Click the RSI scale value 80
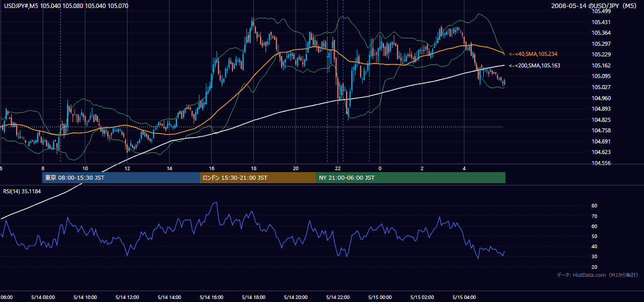 594,206
